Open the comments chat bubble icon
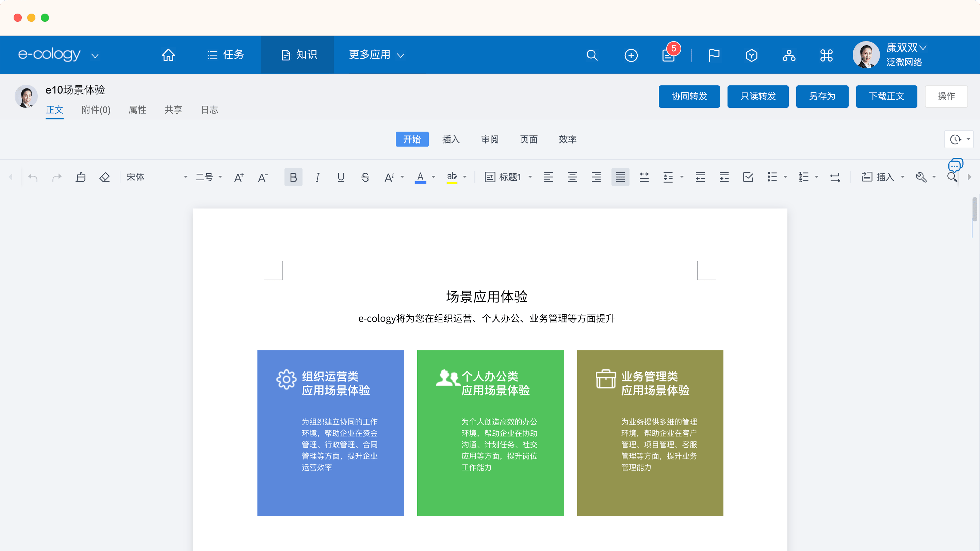The image size is (980, 551). tap(955, 165)
